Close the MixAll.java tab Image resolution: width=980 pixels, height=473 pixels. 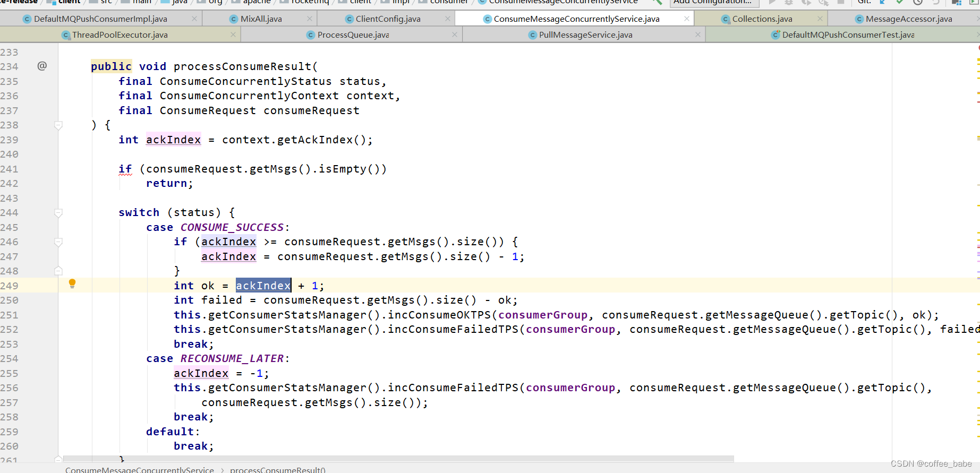[310, 19]
